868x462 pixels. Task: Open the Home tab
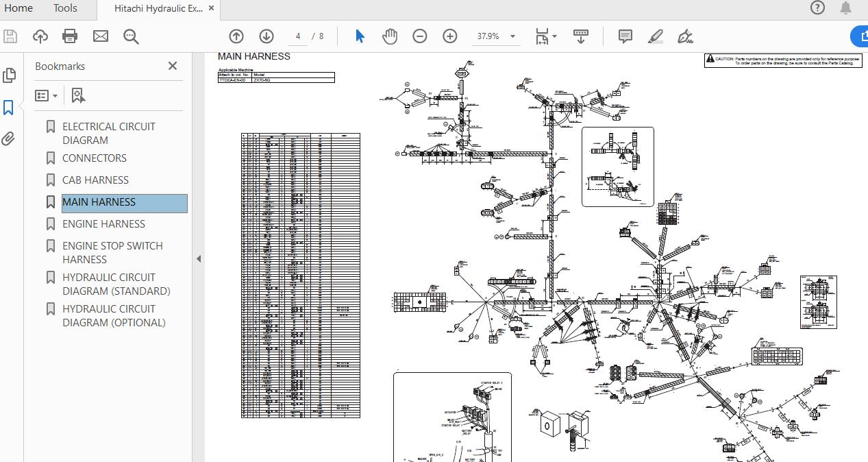tap(18, 8)
